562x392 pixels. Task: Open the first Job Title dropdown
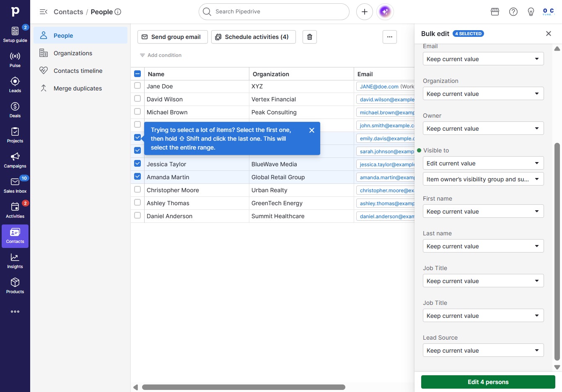tap(483, 281)
